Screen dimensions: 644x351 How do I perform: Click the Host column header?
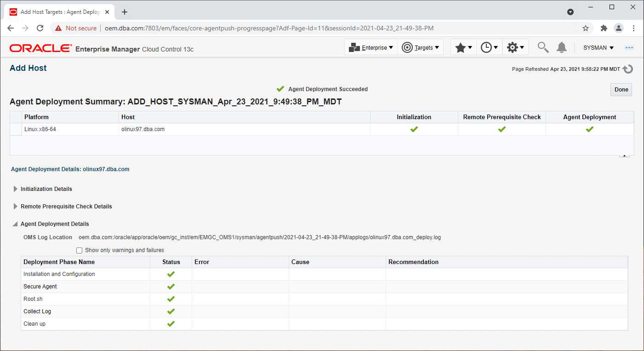245,117
